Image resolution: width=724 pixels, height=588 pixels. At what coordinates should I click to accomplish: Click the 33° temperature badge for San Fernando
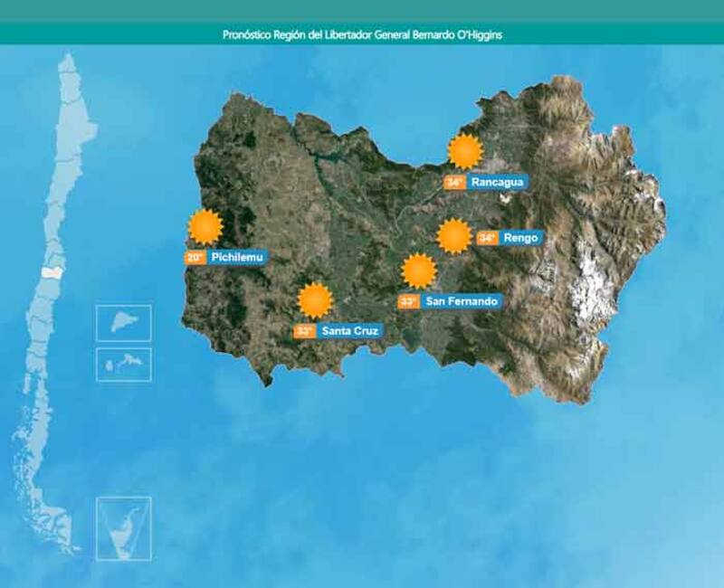pyautogui.click(x=409, y=301)
